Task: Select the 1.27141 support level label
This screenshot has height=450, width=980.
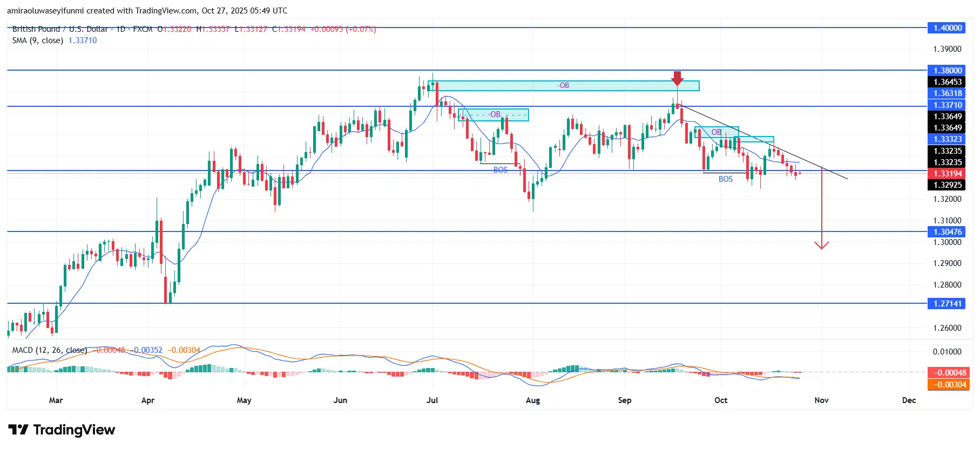Action: click(x=948, y=304)
